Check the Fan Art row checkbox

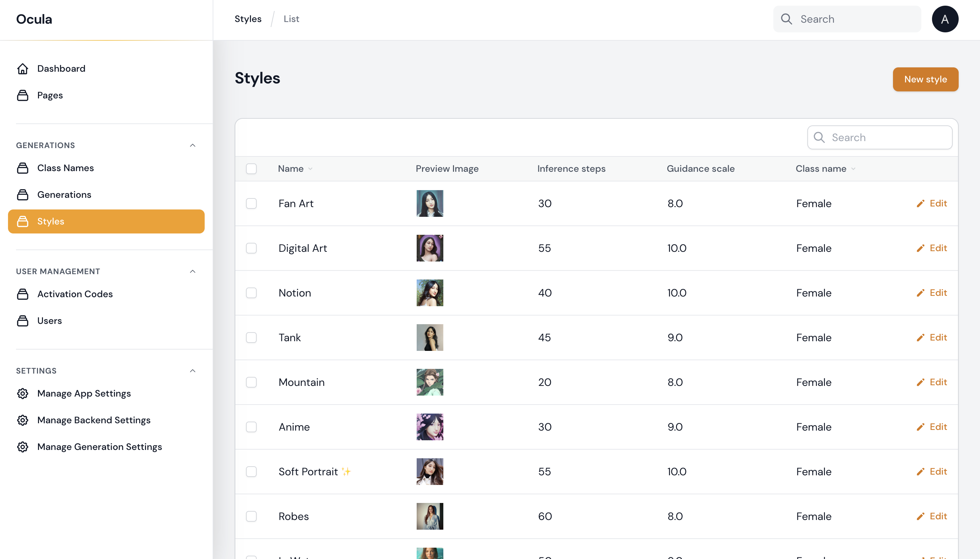[251, 203]
